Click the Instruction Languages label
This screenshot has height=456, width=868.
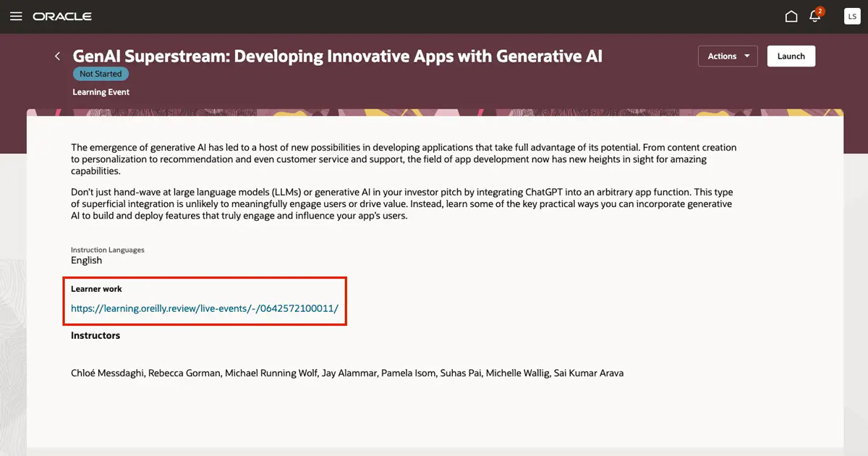click(108, 250)
